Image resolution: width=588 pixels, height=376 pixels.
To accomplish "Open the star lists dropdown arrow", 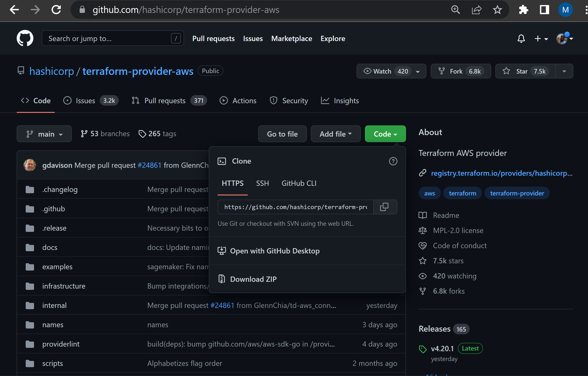I will click(x=564, y=71).
